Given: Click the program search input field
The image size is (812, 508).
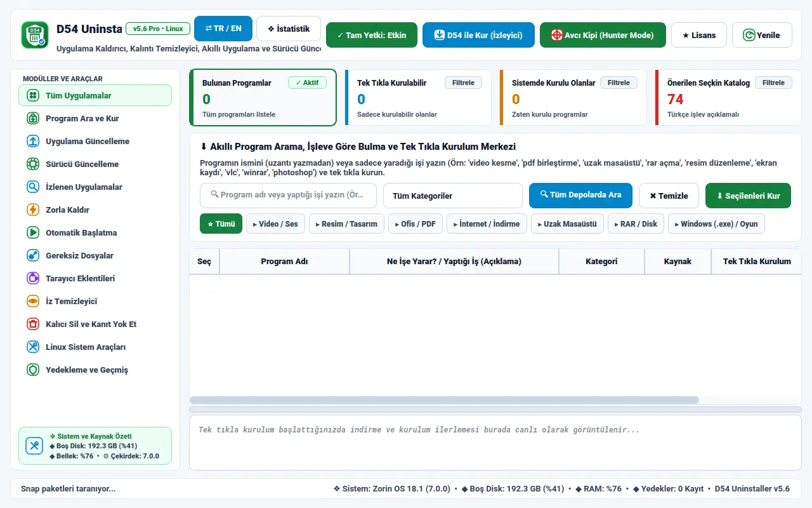Looking at the screenshot, I should pos(288,196).
